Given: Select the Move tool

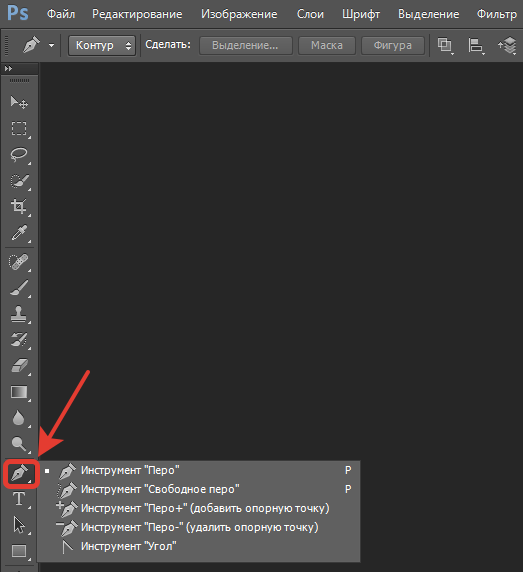Looking at the screenshot, I should [x=19, y=103].
